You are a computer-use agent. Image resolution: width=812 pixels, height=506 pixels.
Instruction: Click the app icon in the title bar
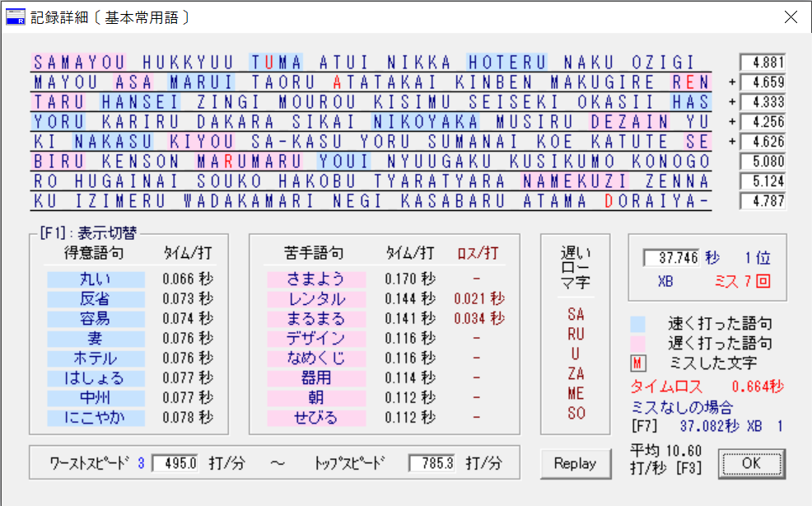15,16
